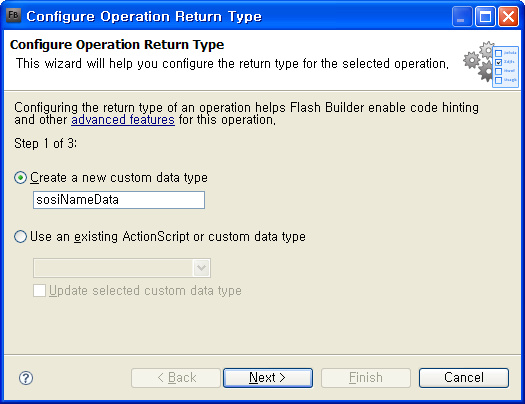Expand the existing data type dropdown arrow
Image resolution: width=525 pixels, height=404 pixels.
point(202,268)
